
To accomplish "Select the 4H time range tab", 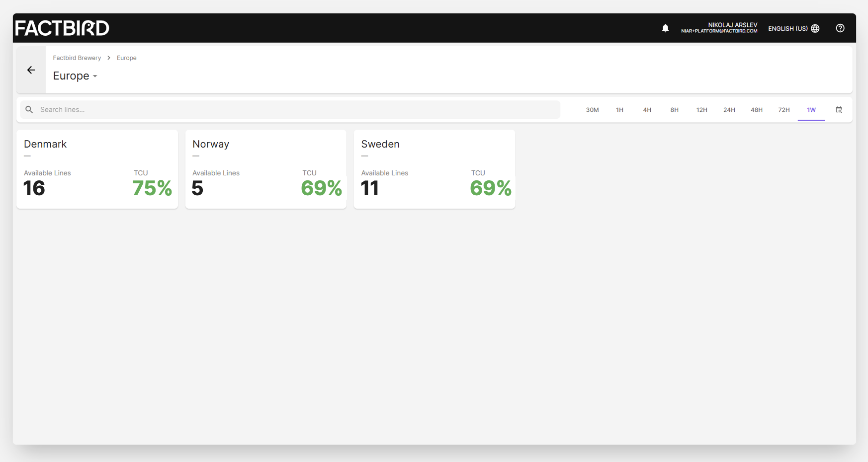I will [647, 110].
